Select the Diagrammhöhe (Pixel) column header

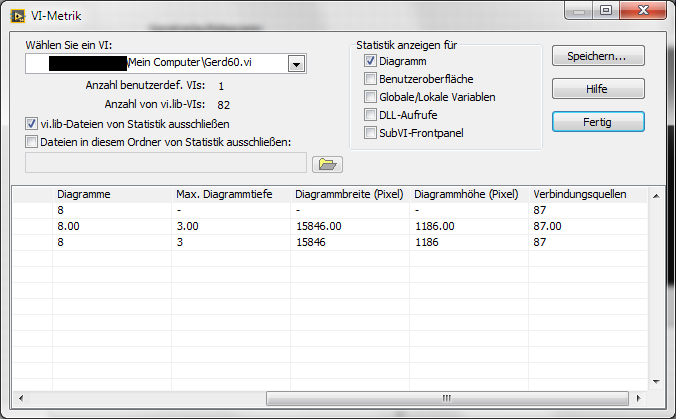[x=469, y=194]
